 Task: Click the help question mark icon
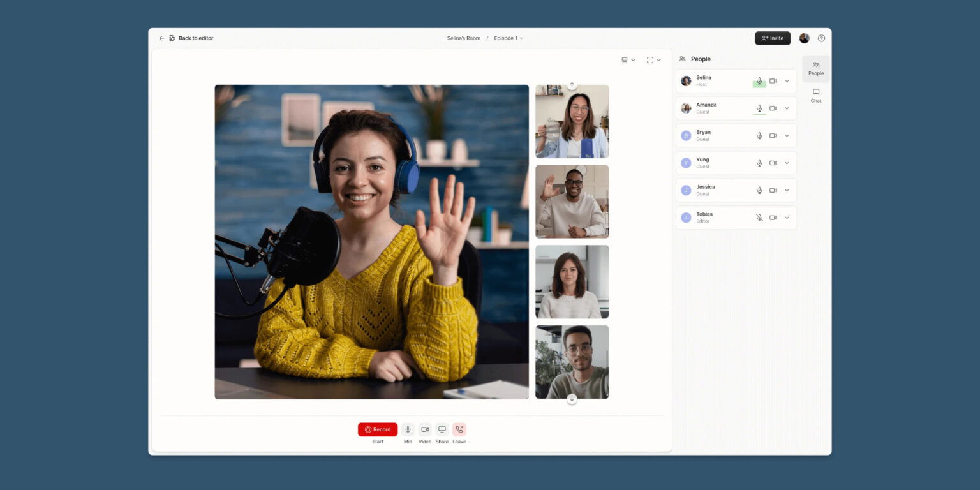coord(822,38)
